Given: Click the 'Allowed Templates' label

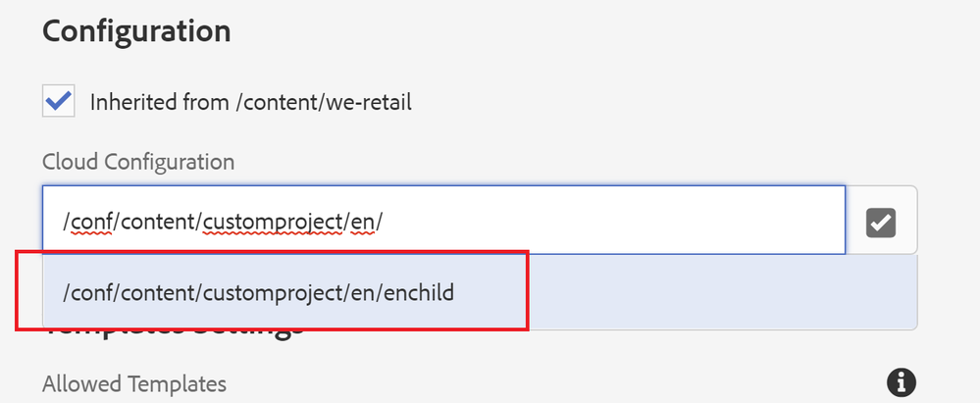Looking at the screenshot, I should [133, 384].
